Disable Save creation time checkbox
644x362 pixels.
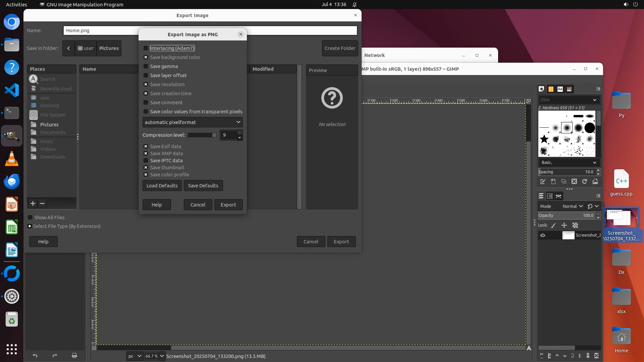click(x=146, y=94)
